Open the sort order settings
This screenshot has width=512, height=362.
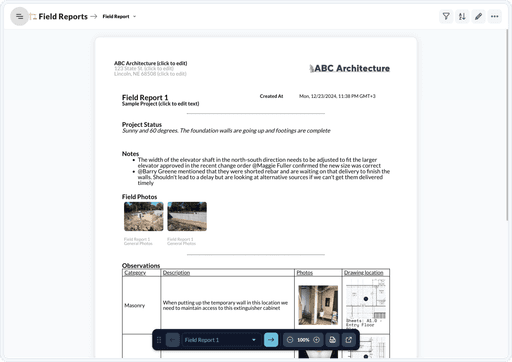pyautogui.click(x=462, y=16)
